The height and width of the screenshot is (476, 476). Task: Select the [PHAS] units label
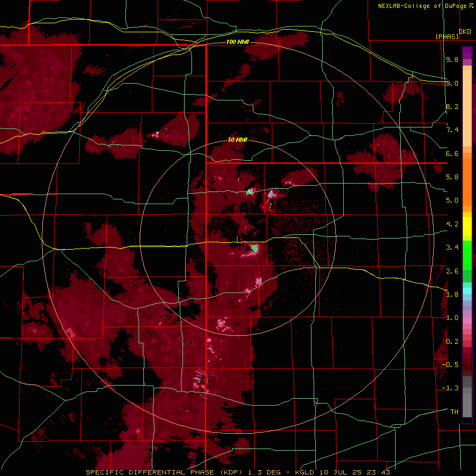click(447, 36)
